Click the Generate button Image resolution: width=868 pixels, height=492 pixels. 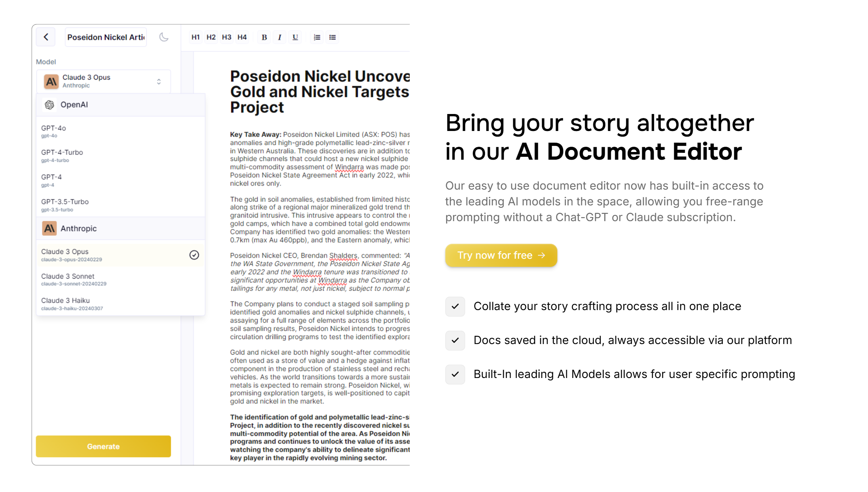click(x=104, y=446)
